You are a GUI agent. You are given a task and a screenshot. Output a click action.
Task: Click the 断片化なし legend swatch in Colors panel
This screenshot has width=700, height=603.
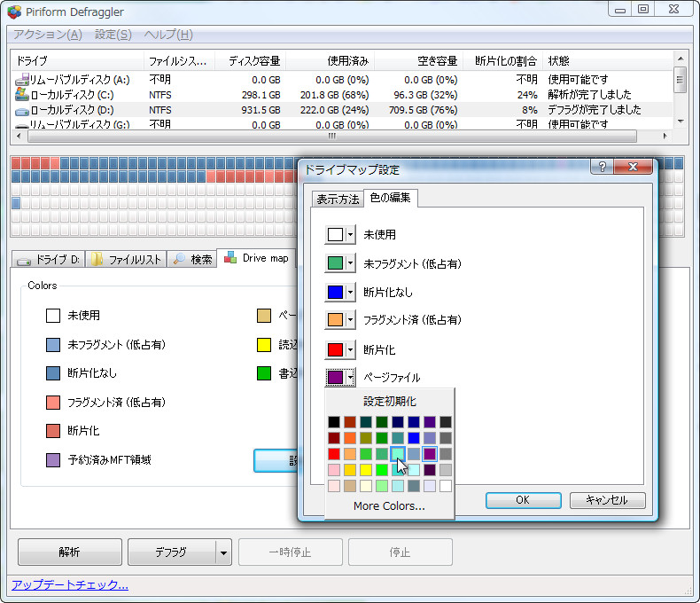pos(53,373)
